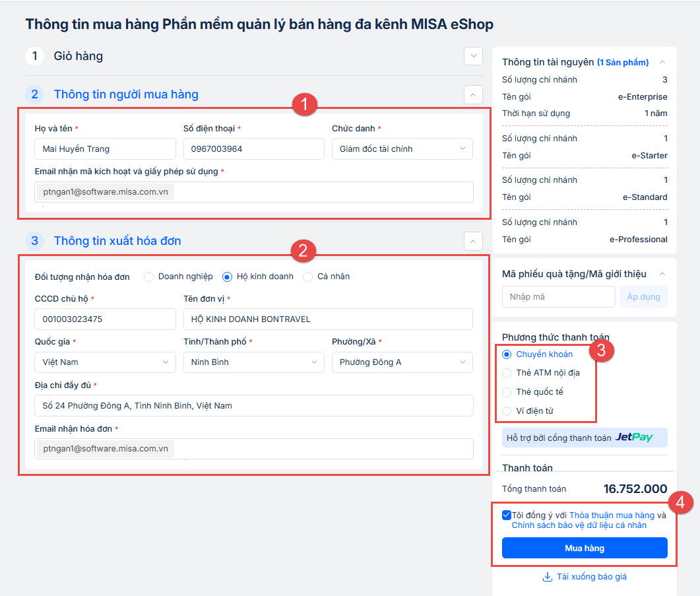Open the Chức danh dropdown
Screen dimensions: 700x596
[402, 149]
